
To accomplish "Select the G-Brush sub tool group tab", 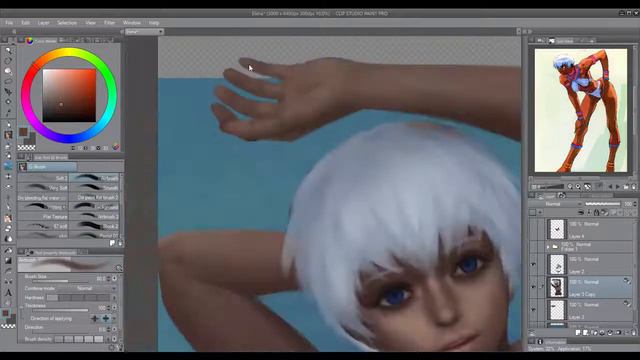I will tap(47, 167).
